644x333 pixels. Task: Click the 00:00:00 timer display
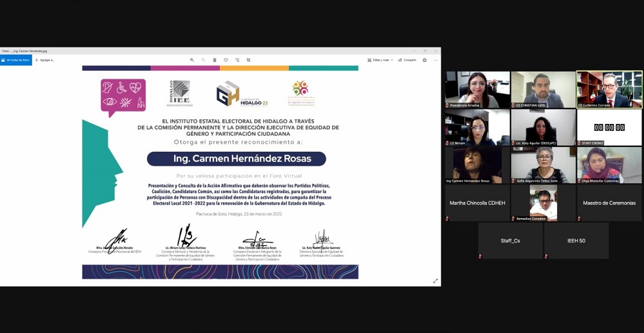(x=609, y=127)
